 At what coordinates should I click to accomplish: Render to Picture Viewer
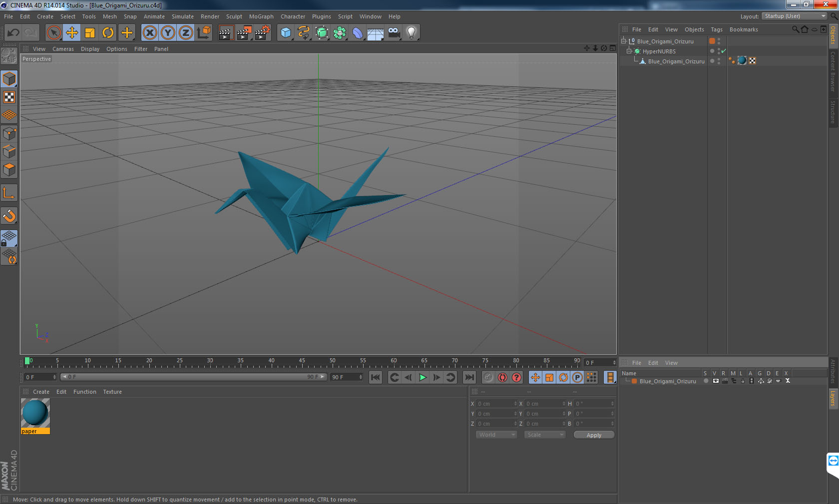244,33
